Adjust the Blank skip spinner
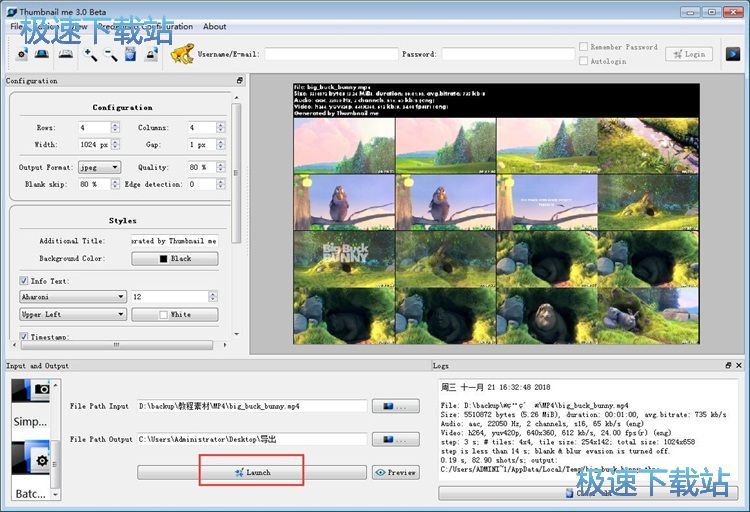The width and height of the screenshot is (750, 512). tap(115, 184)
